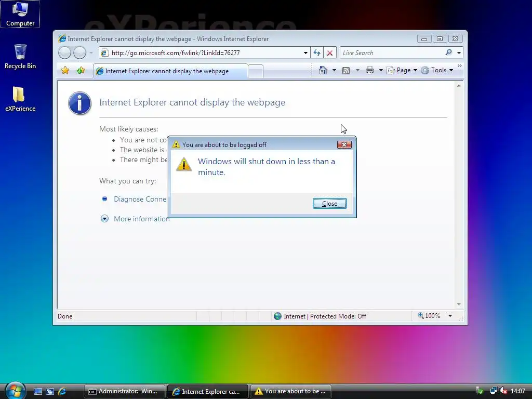532x399 pixels.
Task: Click the Refresh page icon
Action: (317, 53)
